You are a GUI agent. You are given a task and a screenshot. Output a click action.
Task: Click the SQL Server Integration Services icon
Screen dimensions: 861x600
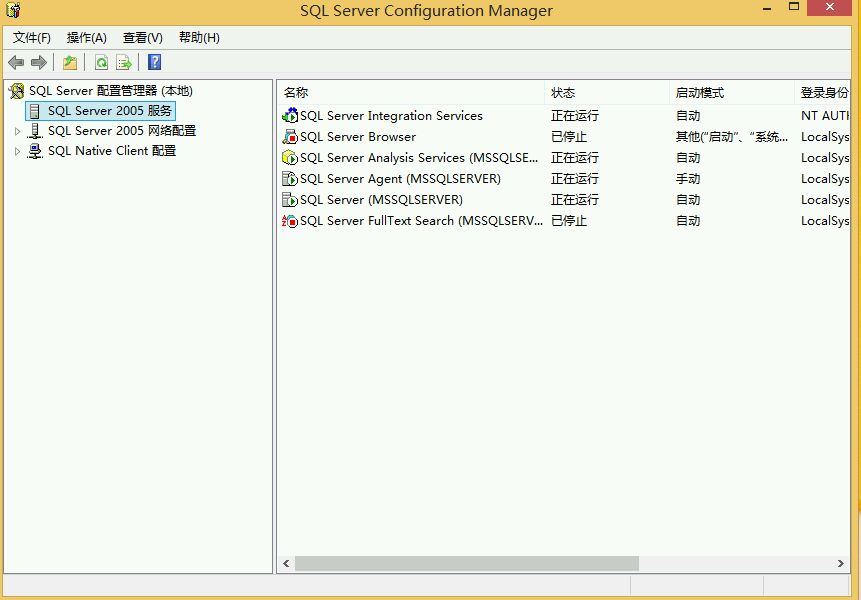click(290, 116)
